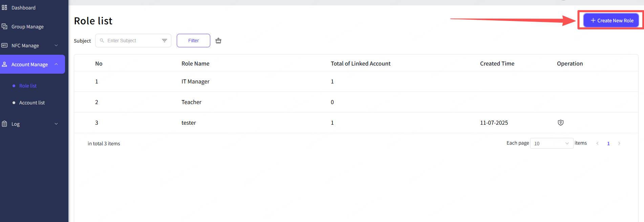The image size is (644, 222).
Task: Open the items per page dropdown
Action: click(551, 143)
